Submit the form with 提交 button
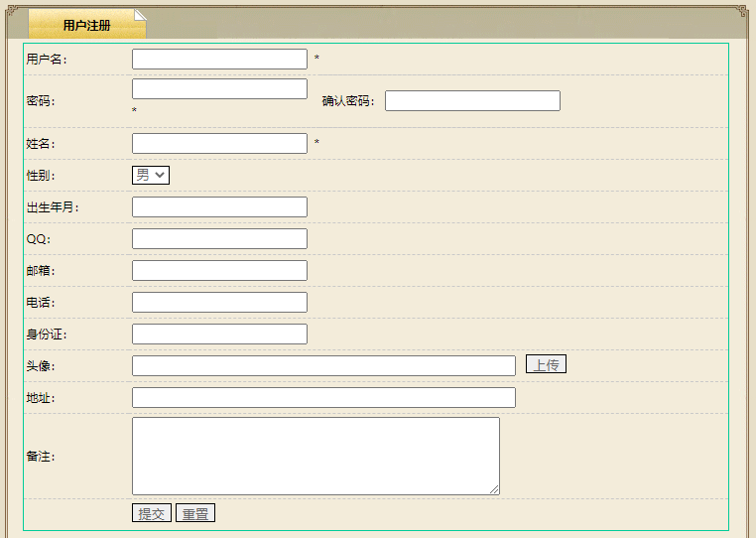 152,512
